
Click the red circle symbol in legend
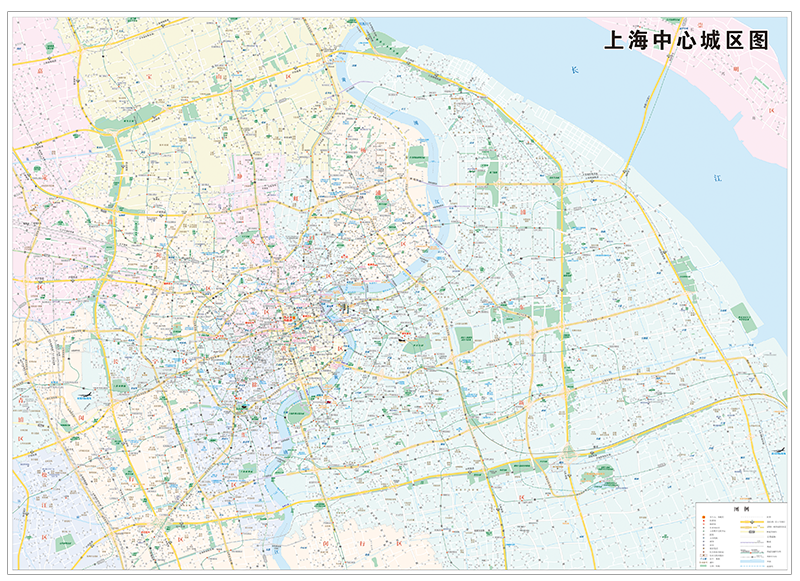[703, 518]
